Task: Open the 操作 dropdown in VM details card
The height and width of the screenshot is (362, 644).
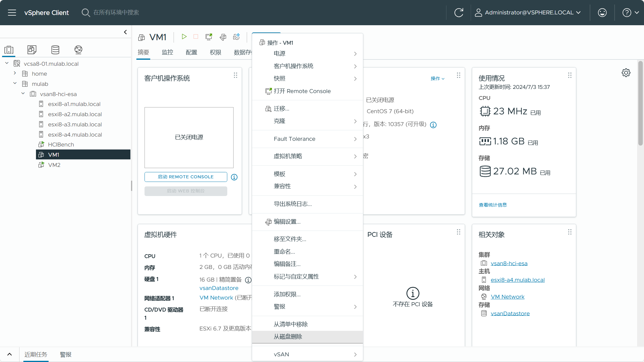Action: click(x=437, y=79)
